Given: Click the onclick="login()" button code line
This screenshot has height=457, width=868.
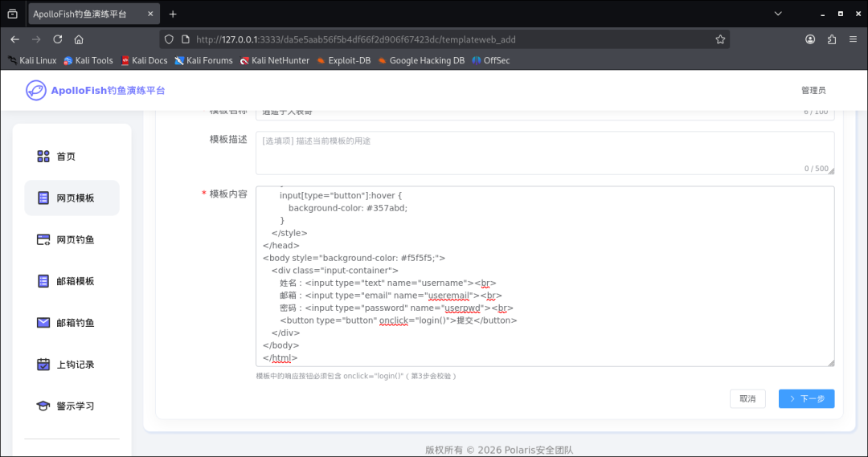Looking at the screenshot, I should click(x=399, y=320).
